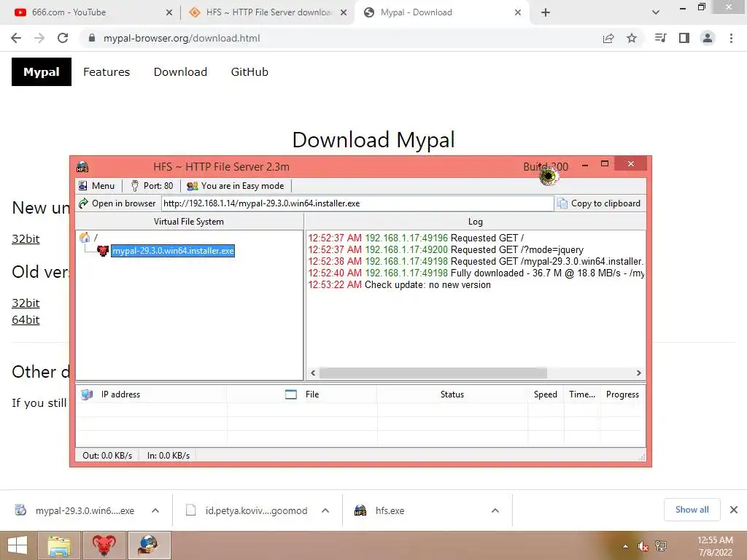Click Show all downloads button
The image size is (747, 560).
click(692, 510)
